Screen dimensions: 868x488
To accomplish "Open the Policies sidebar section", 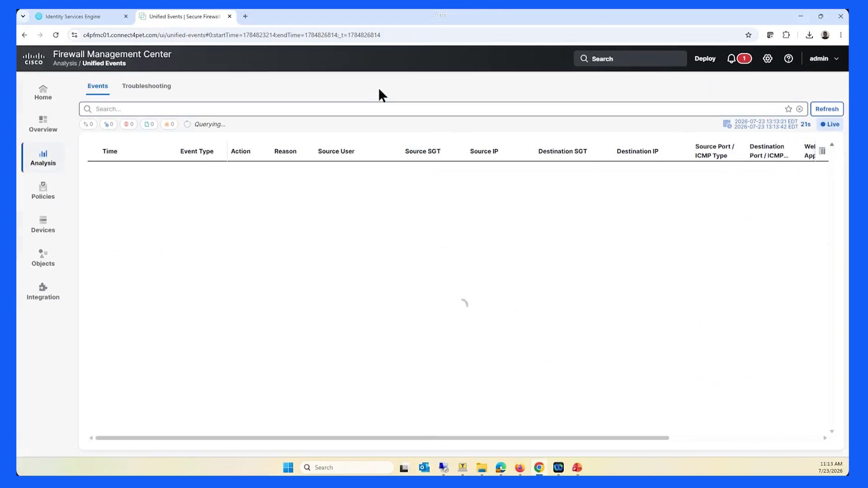I will coord(43,191).
